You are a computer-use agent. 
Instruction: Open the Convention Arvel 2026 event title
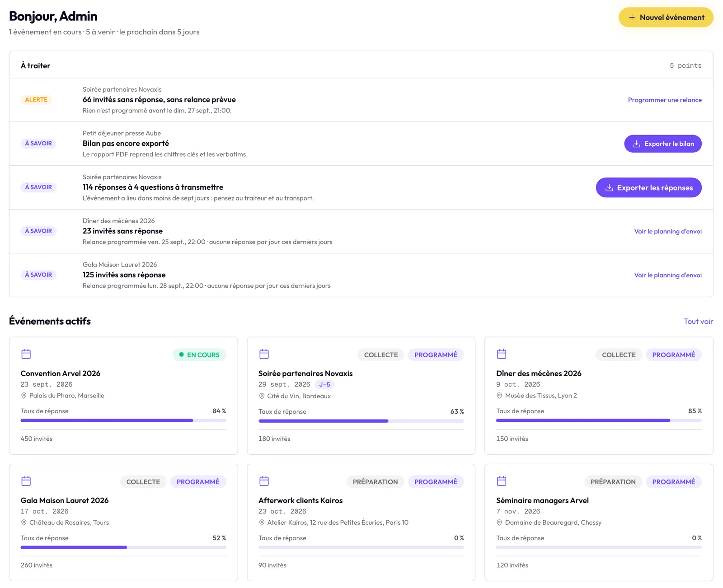(61, 373)
